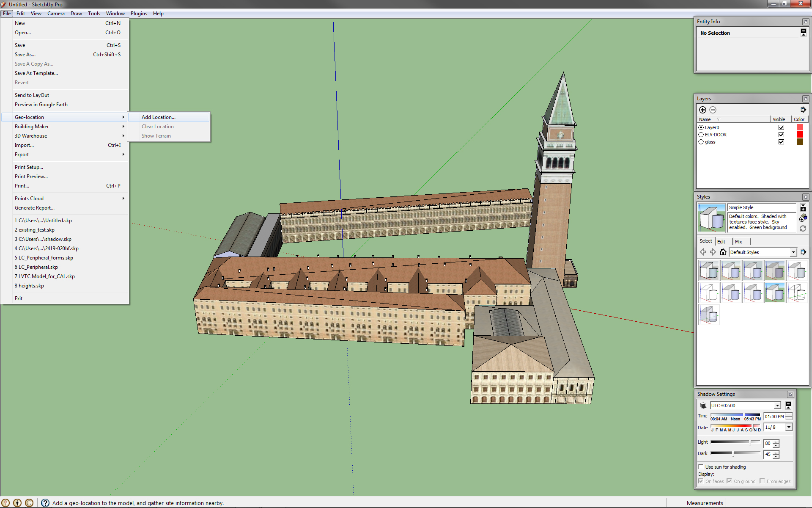Open the Default Styles collection dropdown
Image resolution: width=812 pixels, height=508 pixels.
(x=793, y=252)
